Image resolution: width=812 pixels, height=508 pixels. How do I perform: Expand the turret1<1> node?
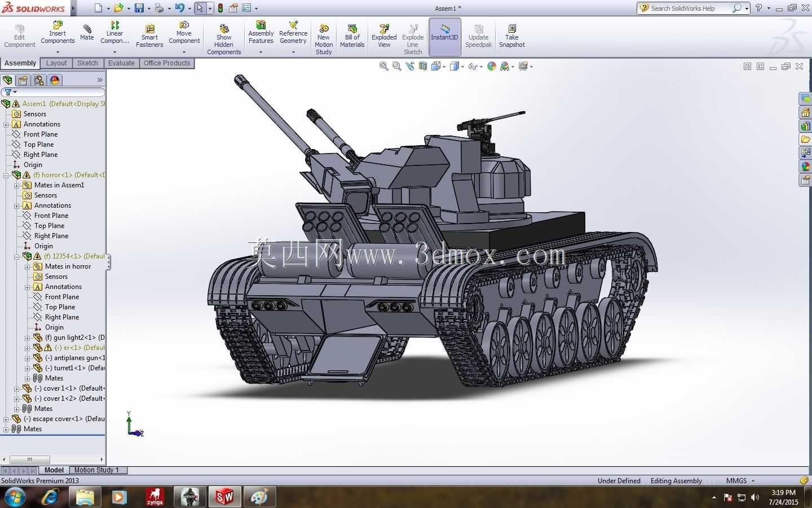coord(28,368)
